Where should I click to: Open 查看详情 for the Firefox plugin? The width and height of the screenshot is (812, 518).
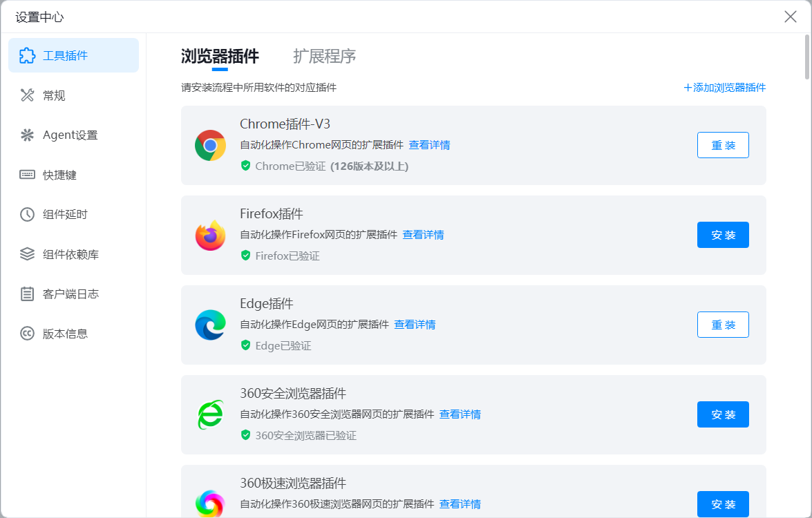pyautogui.click(x=423, y=235)
